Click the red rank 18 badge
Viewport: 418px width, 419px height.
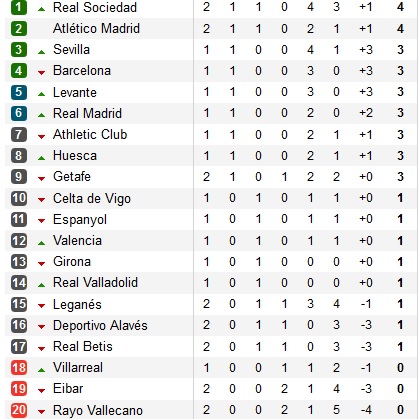point(19,368)
